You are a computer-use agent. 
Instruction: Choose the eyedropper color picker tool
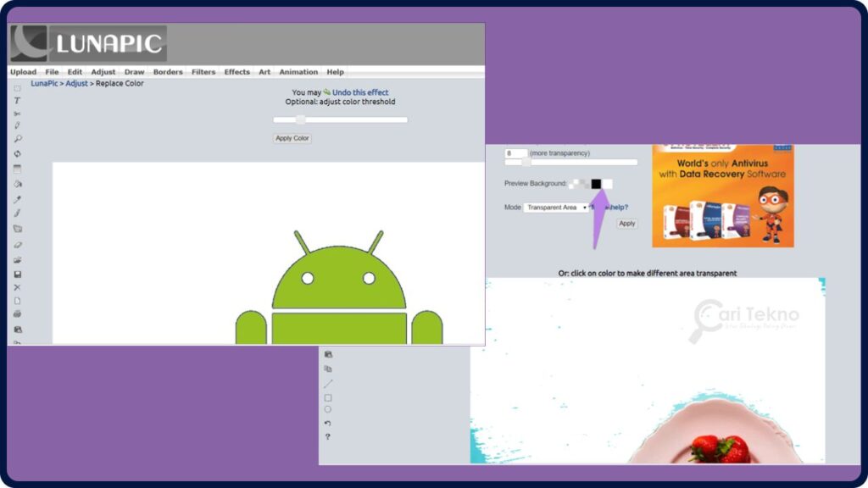(x=17, y=199)
